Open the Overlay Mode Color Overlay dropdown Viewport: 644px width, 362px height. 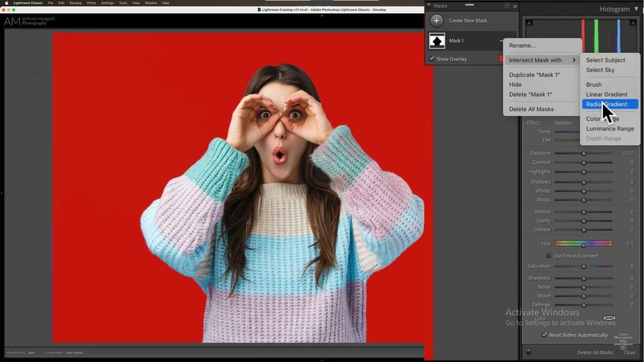[74, 353]
